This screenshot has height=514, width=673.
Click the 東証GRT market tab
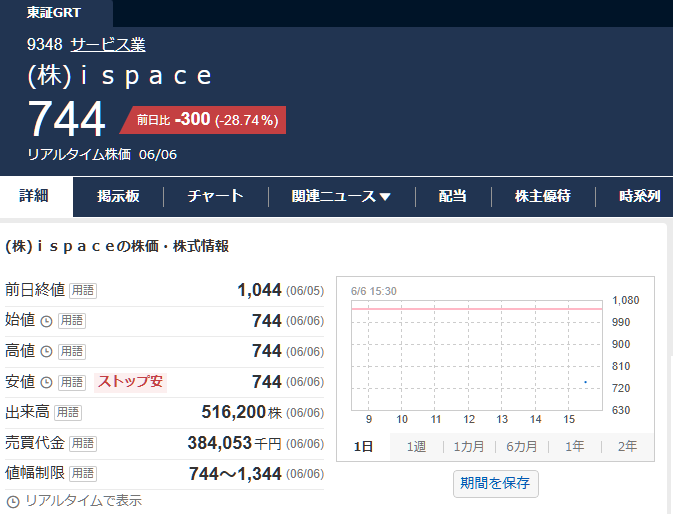54,12
